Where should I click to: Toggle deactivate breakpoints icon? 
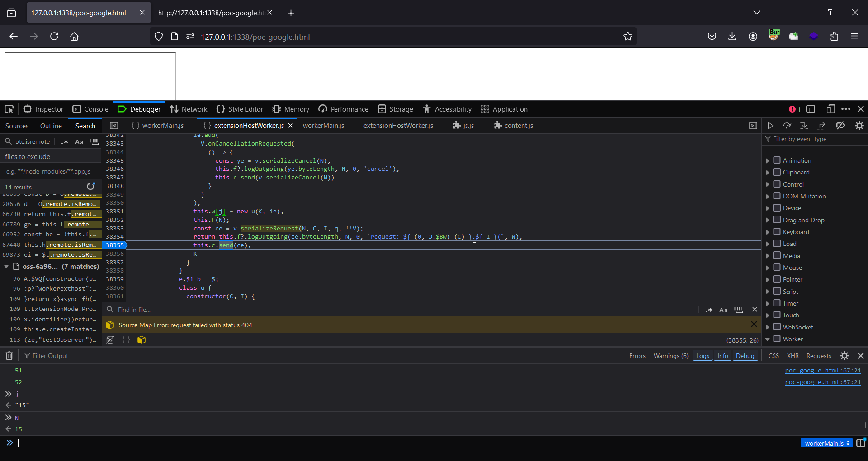840,126
